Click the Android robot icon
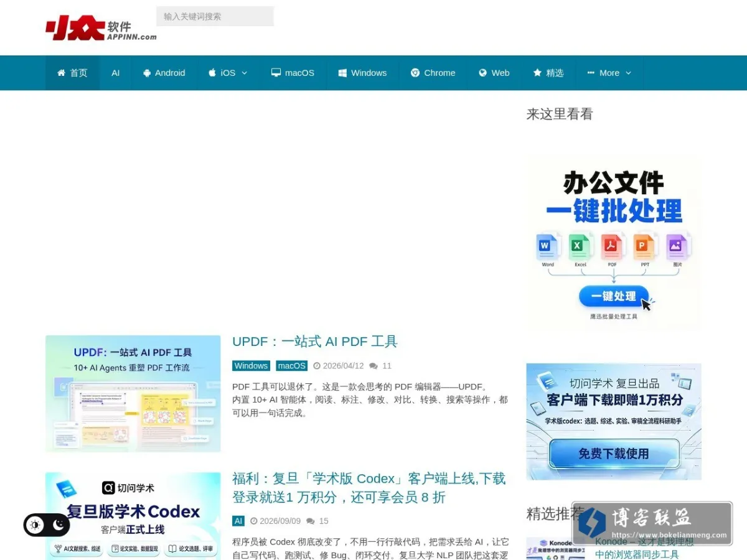The height and width of the screenshot is (560, 747). (147, 73)
